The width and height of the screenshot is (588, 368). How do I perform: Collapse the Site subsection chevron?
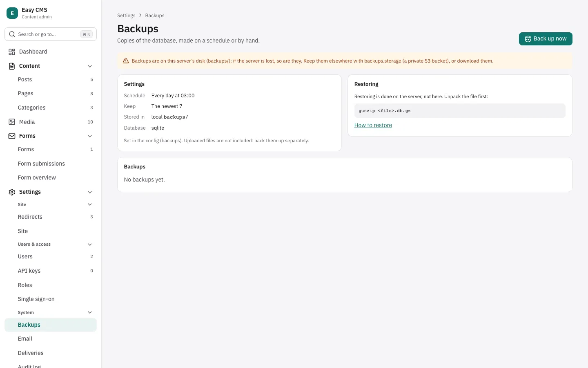[90, 204]
